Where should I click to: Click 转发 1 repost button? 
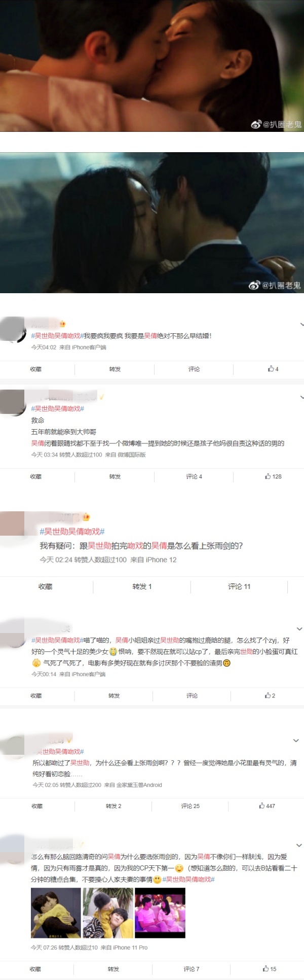coord(142,586)
